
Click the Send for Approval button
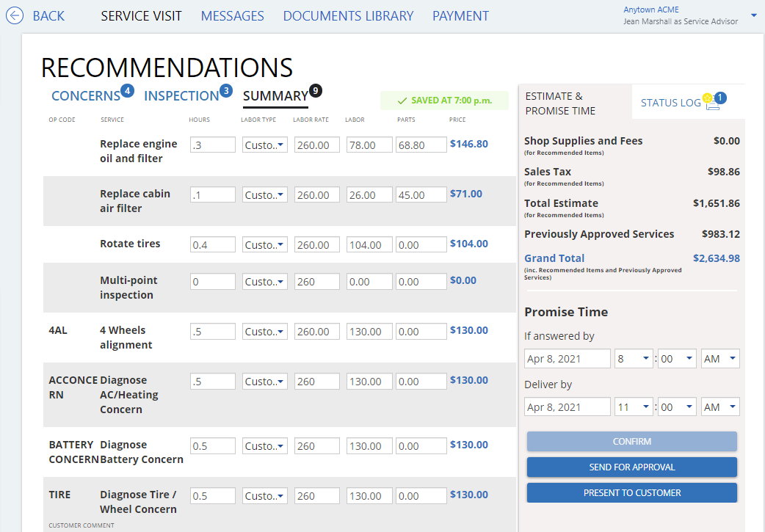(x=631, y=467)
